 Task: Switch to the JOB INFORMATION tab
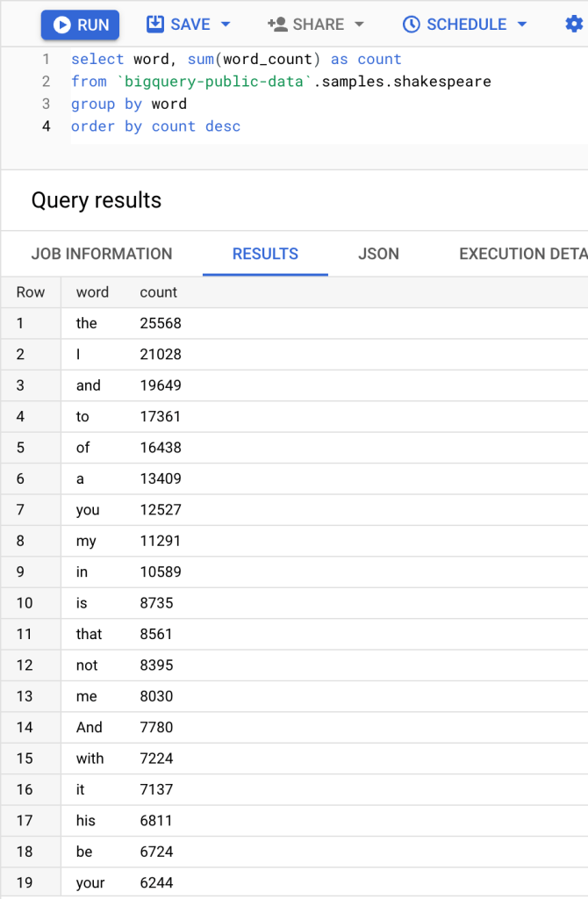click(x=102, y=254)
